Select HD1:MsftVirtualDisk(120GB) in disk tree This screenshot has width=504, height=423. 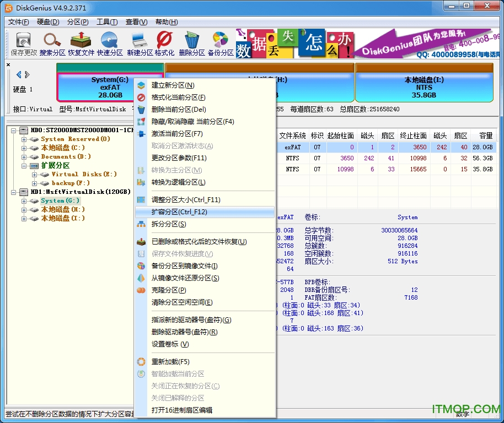click(x=81, y=192)
